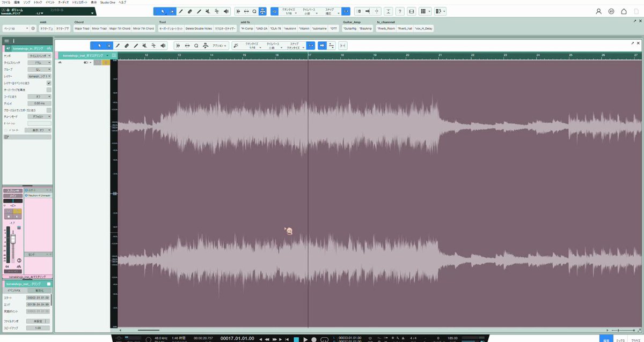
Task: Select the Arrow tool in audio editor toolbar
Action: [100, 46]
